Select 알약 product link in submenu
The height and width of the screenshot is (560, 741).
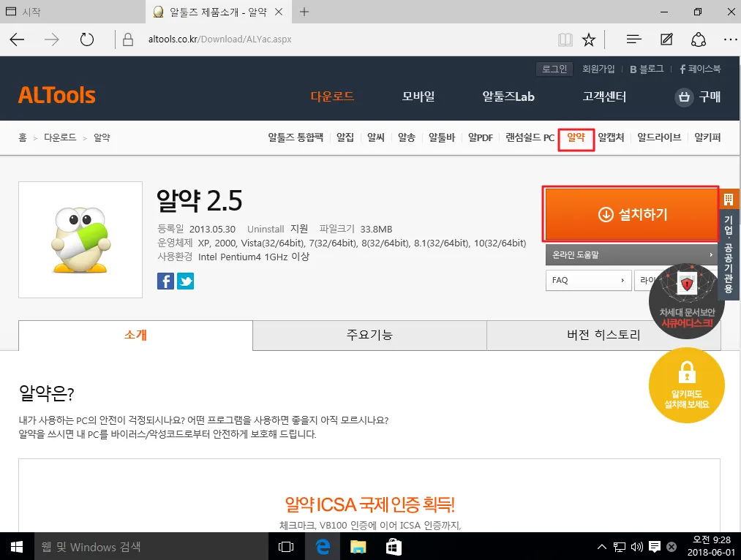pos(576,137)
